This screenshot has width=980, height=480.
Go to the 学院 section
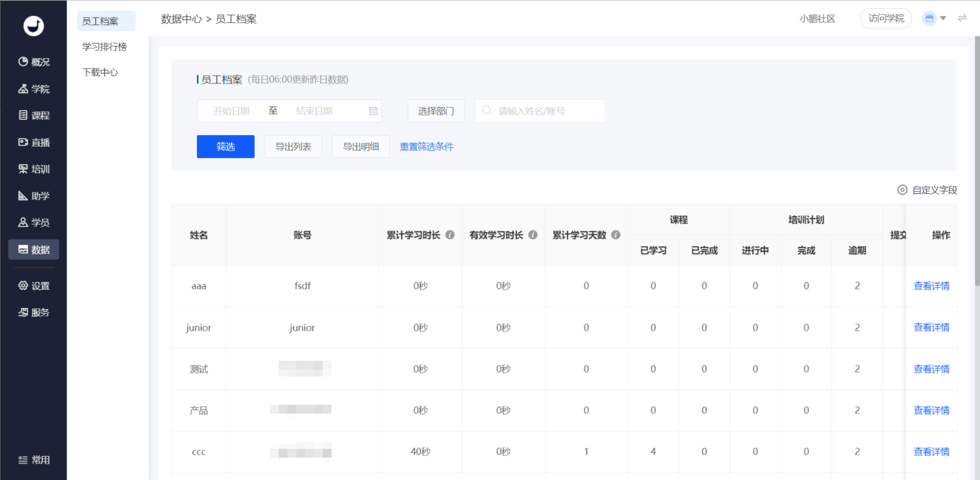click(34, 89)
